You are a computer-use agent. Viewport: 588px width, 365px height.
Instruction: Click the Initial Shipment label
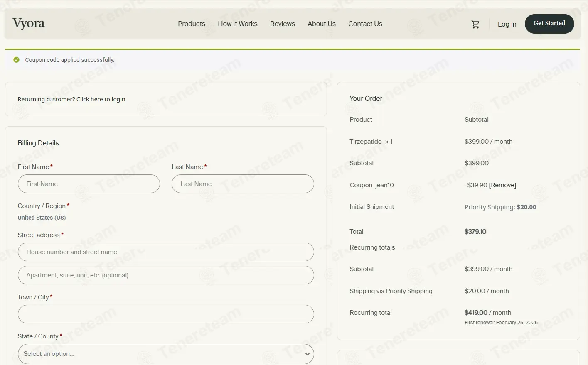coord(371,207)
